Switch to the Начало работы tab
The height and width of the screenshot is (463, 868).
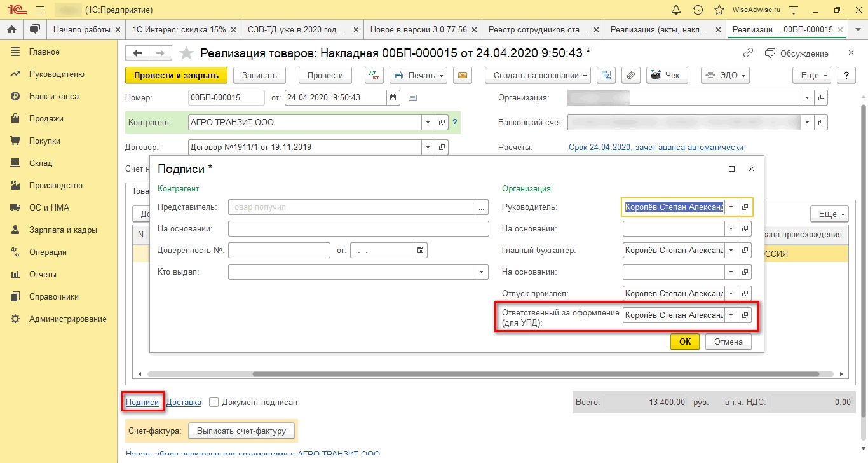[81, 30]
